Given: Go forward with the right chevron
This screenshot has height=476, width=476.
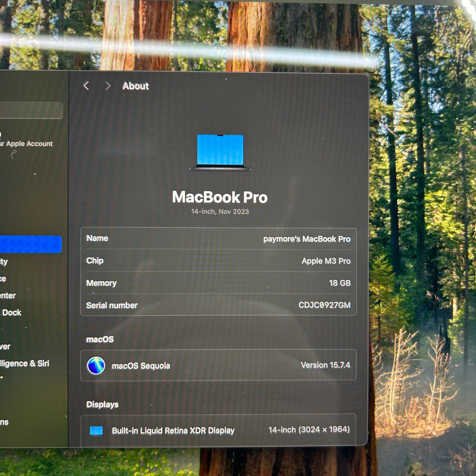Looking at the screenshot, I should pyautogui.click(x=108, y=86).
